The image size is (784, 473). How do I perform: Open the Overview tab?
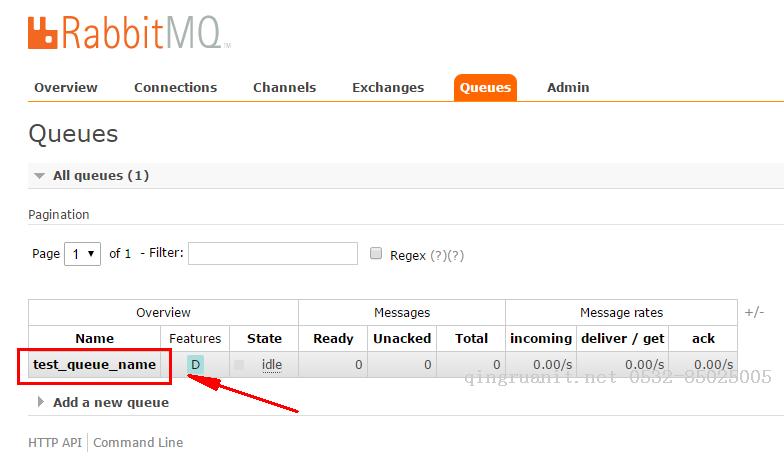click(66, 88)
